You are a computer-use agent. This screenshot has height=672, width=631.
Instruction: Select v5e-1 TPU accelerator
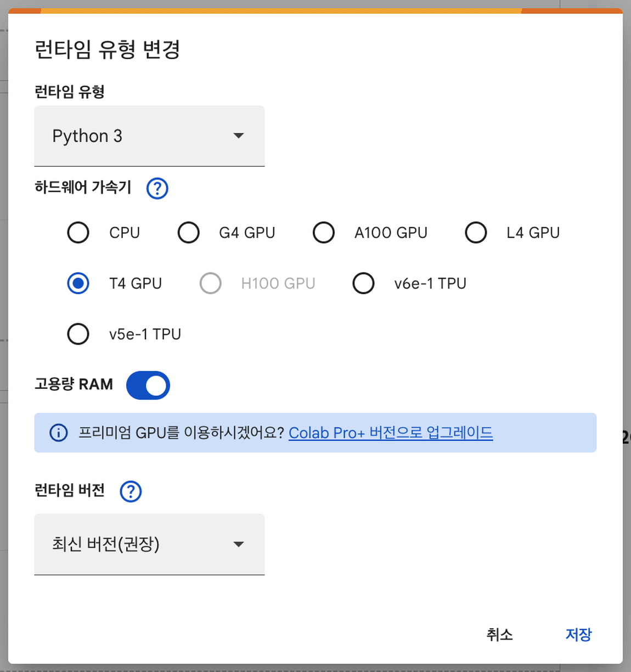[x=78, y=334]
